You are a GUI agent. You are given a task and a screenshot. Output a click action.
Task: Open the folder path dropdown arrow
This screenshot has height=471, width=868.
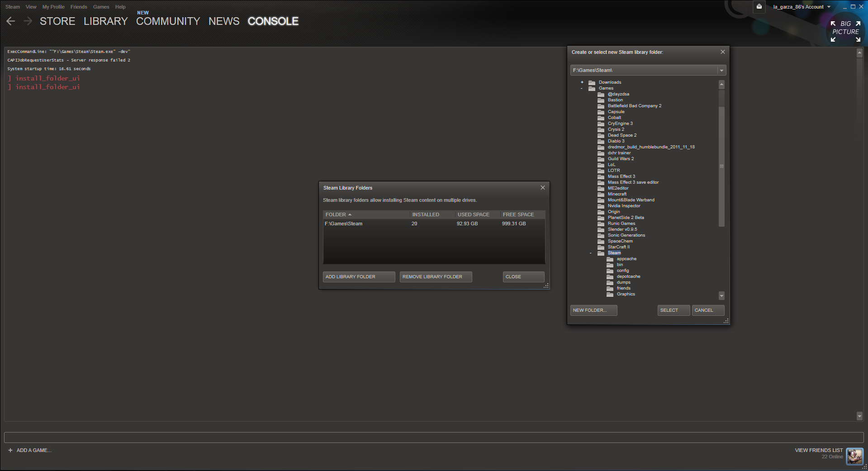point(721,70)
